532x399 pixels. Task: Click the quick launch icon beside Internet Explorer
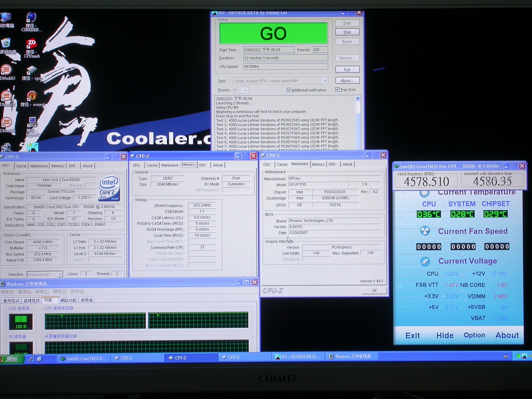tap(39, 359)
